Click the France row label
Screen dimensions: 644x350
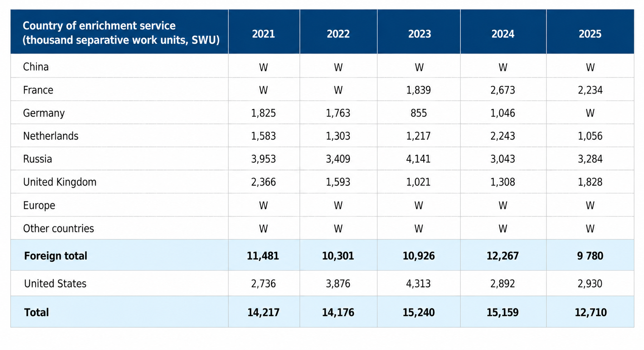pos(38,90)
